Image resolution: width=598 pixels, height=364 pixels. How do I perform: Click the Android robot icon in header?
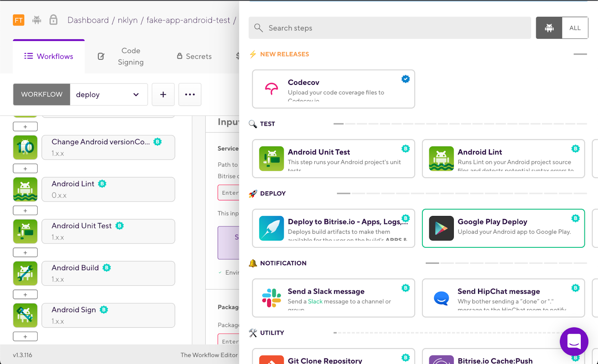(x=37, y=20)
